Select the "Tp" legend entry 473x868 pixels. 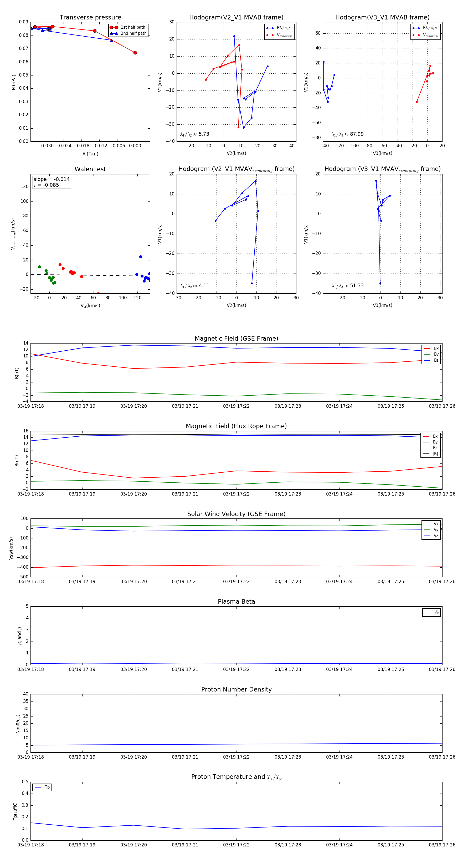coord(42,788)
